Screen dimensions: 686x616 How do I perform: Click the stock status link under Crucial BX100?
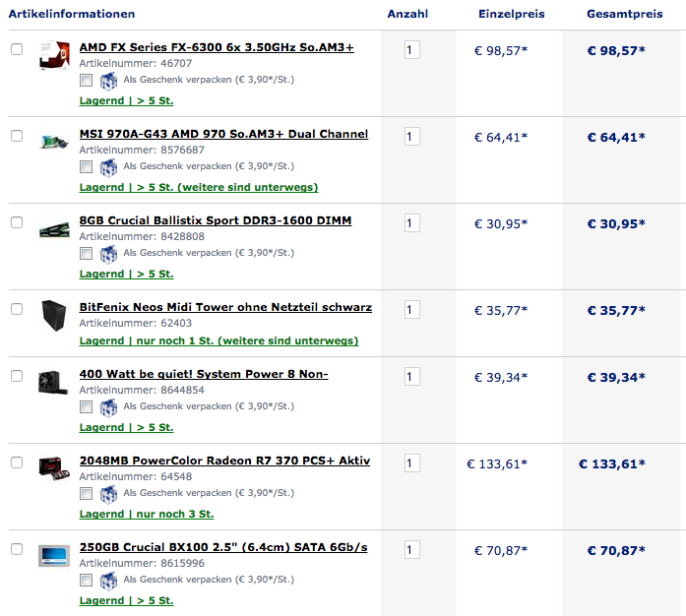[x=126, y=600]
